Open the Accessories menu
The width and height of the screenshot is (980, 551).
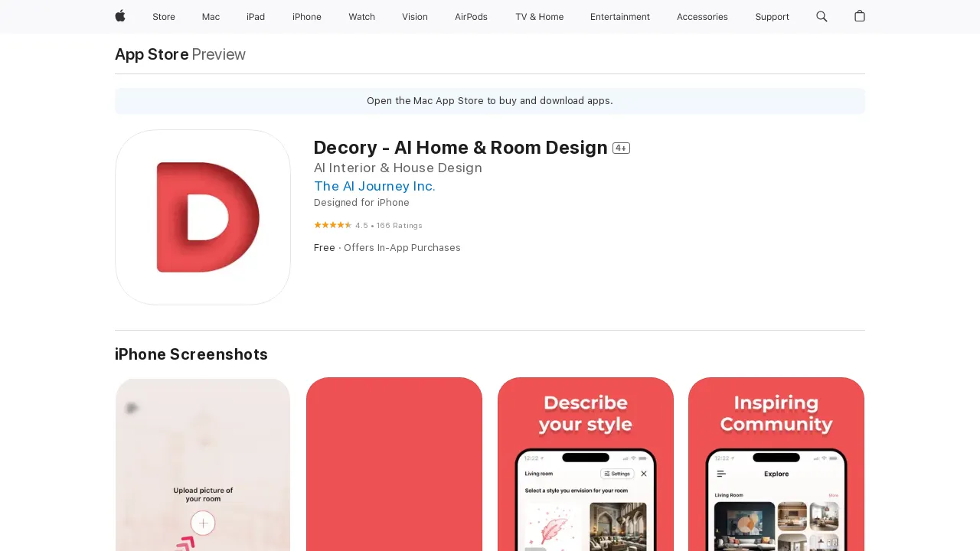(702, 17)
